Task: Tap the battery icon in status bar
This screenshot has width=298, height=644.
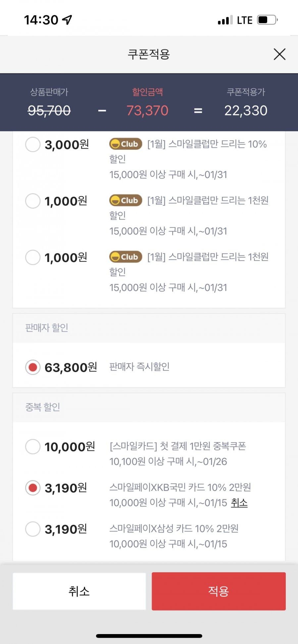Action: point(268,20)
